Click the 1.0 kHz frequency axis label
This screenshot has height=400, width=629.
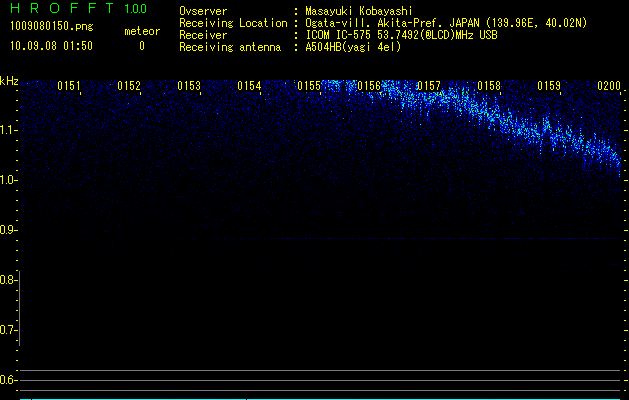click(x=8, y=180)
